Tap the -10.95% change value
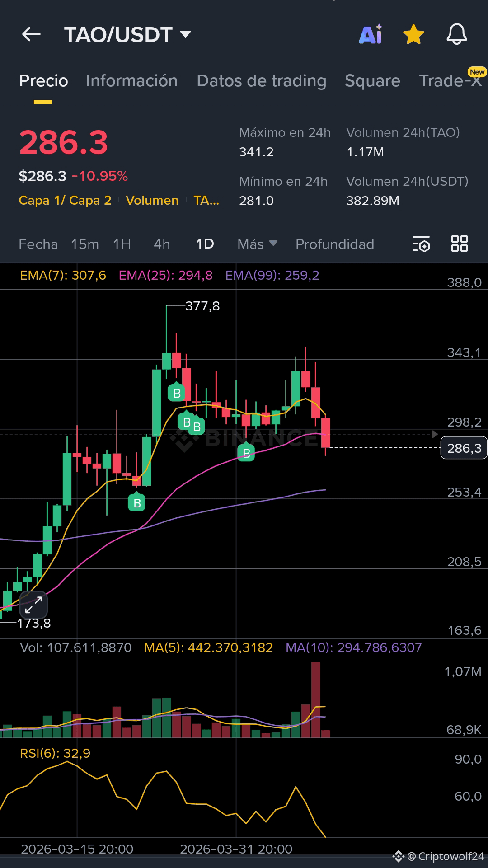Screen dimensions: 488x868 tap(100, 176)
